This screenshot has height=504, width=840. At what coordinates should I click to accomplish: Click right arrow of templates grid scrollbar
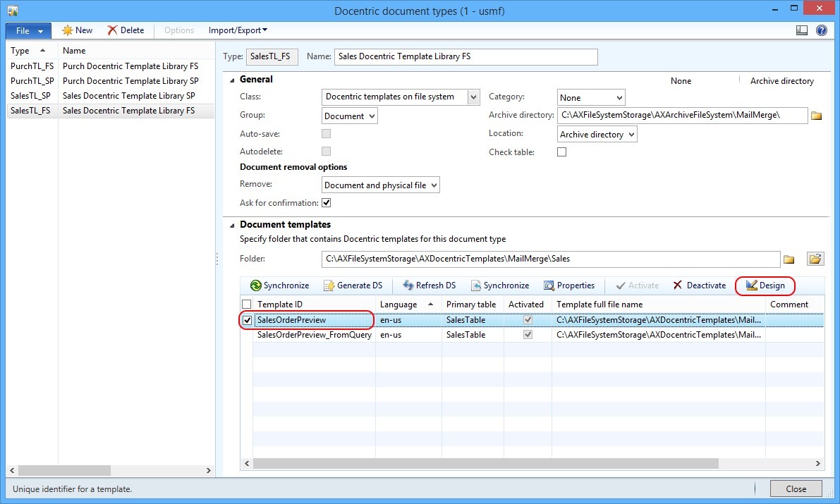[818, 463]
